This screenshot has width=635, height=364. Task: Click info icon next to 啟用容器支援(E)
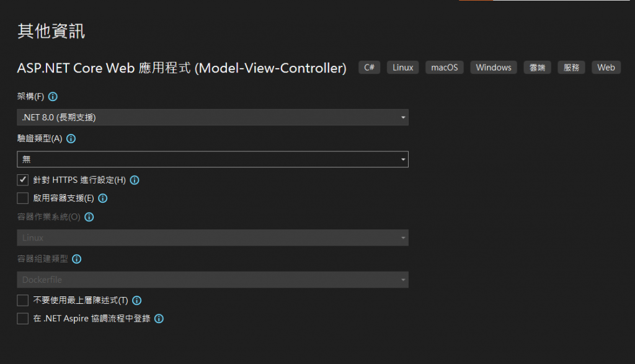103,198
